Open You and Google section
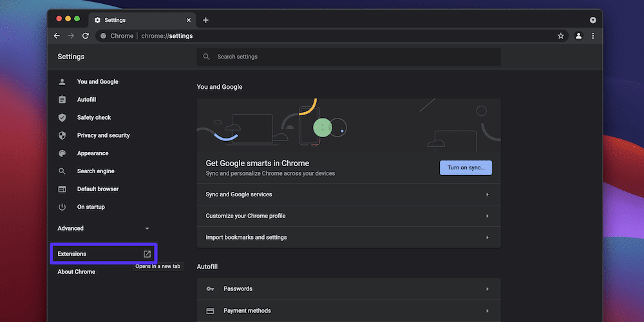The image size is (644, 322). (98, 82)
